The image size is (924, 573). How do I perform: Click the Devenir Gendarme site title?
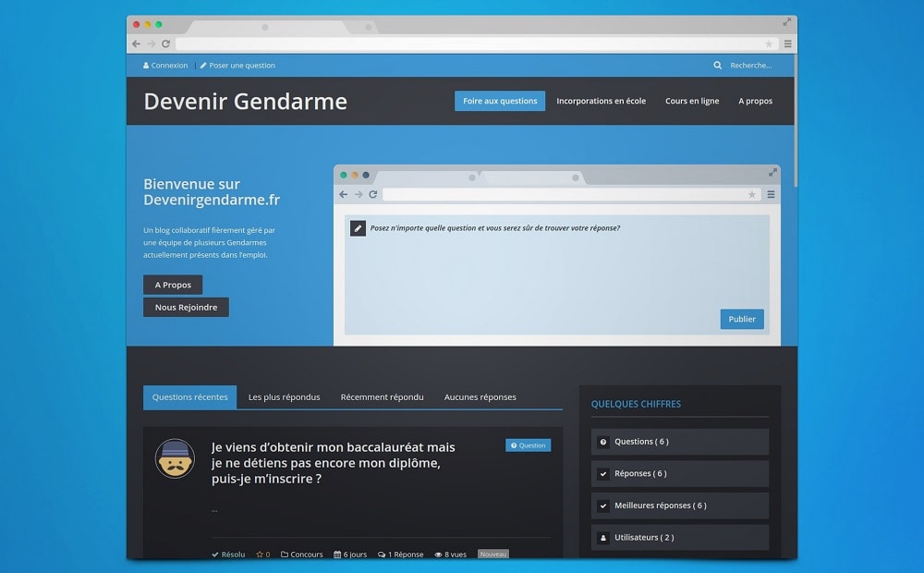point(245,102)
